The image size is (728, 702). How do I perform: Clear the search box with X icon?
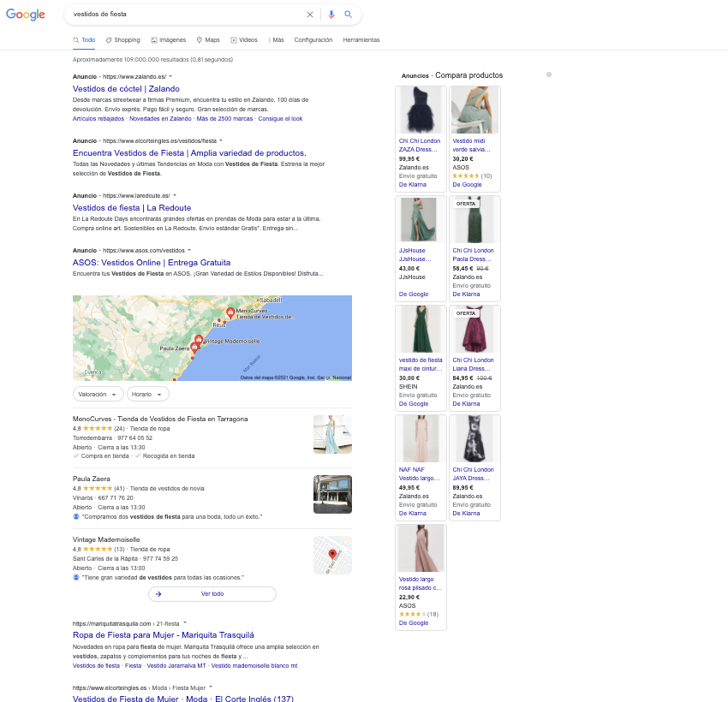pos(310,15)
